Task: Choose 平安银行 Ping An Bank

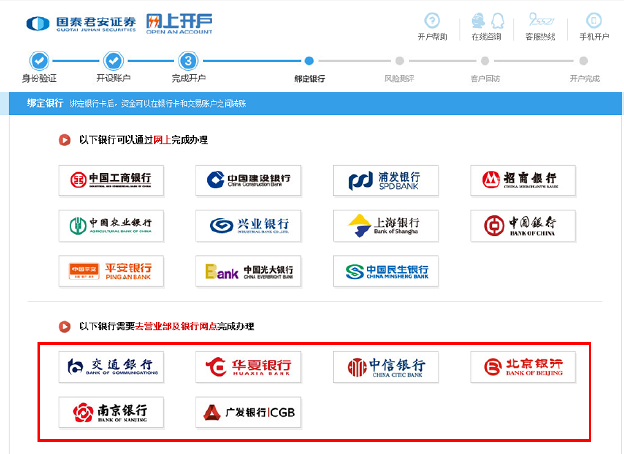Action: coord(111,271)
